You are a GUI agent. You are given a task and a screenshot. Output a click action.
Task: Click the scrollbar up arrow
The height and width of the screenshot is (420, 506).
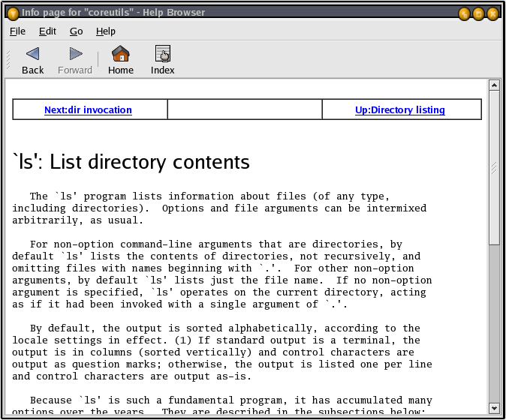[x=494, y=85]
